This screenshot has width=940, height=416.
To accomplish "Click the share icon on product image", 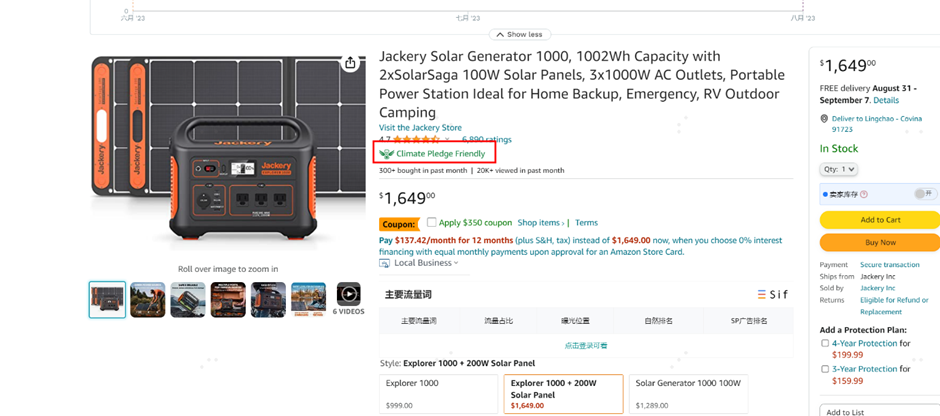I will tap(350, 63).
